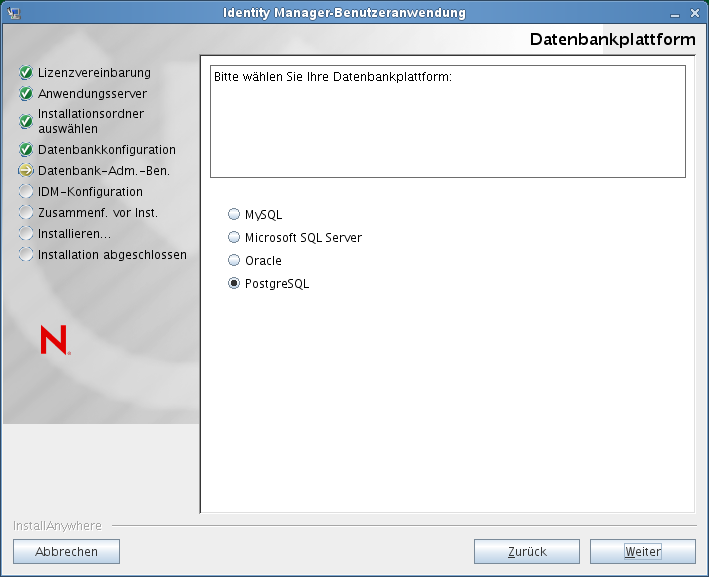Click the IDM-Konfiguration step label
Screen dimensions: 709x577
[90, 192]
